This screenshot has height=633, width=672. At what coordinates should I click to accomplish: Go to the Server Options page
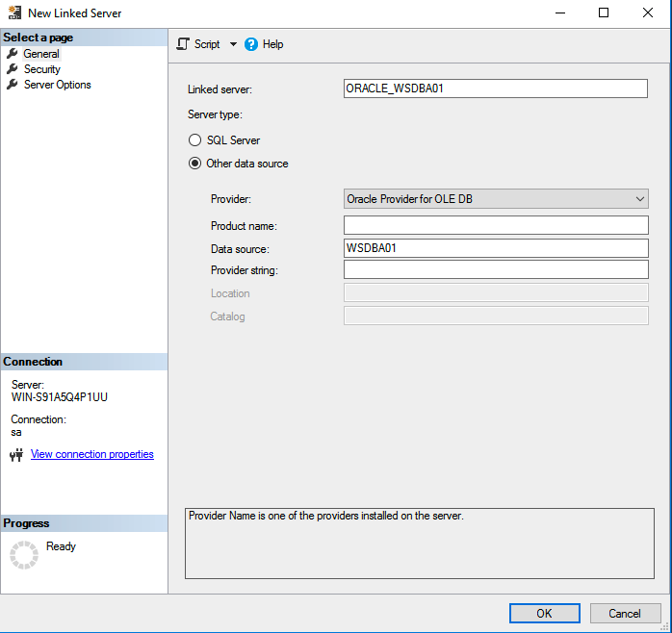(x=58, y=85)
